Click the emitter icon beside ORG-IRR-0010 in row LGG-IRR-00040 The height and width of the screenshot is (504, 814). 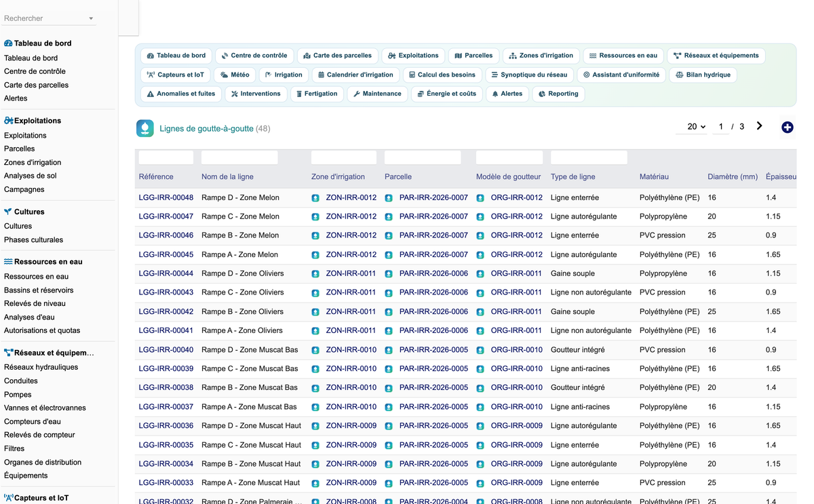pyautogui.click(x=480, y=350)
